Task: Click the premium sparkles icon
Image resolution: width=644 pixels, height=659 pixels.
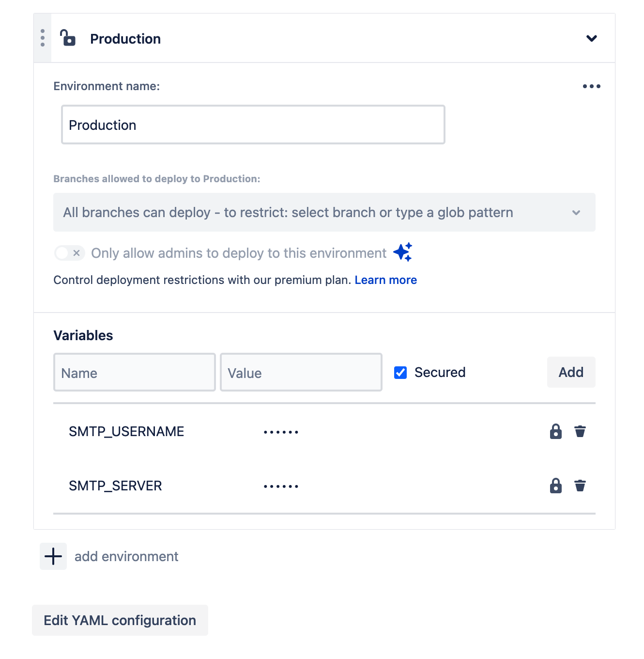Action: [x=403, y=252]
